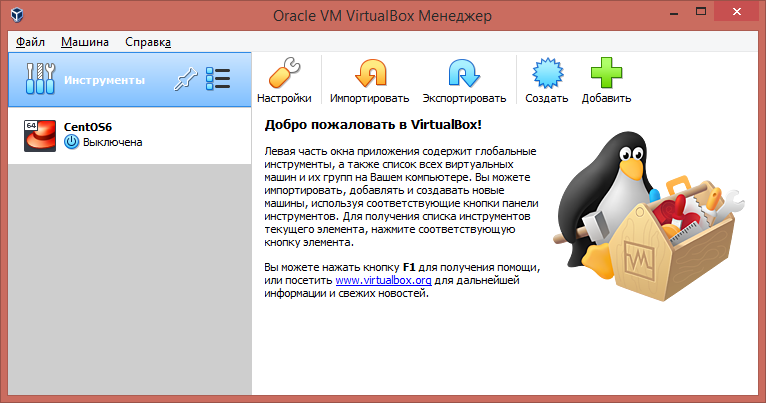Visit the www.virtualbox.org link
The height and width of the screenshot is (403, 766).
pos(383,280)
